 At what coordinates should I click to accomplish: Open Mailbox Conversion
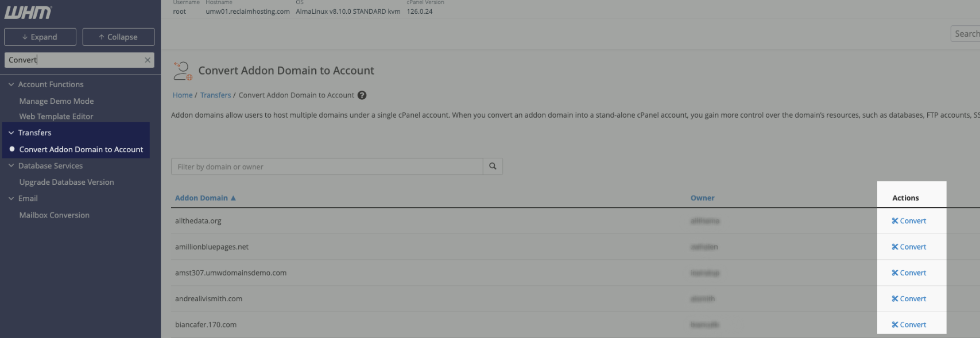pos(54,215)
